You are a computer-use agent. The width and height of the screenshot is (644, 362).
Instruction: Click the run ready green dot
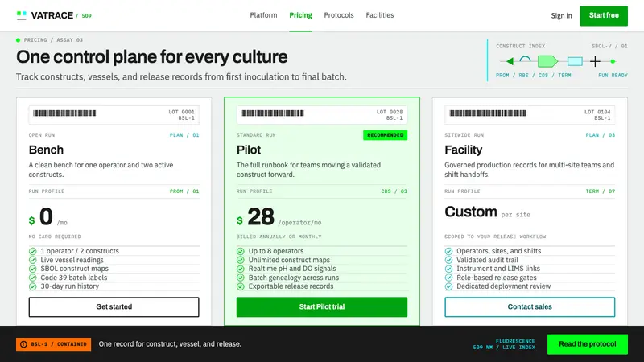[x=613, y=61]
